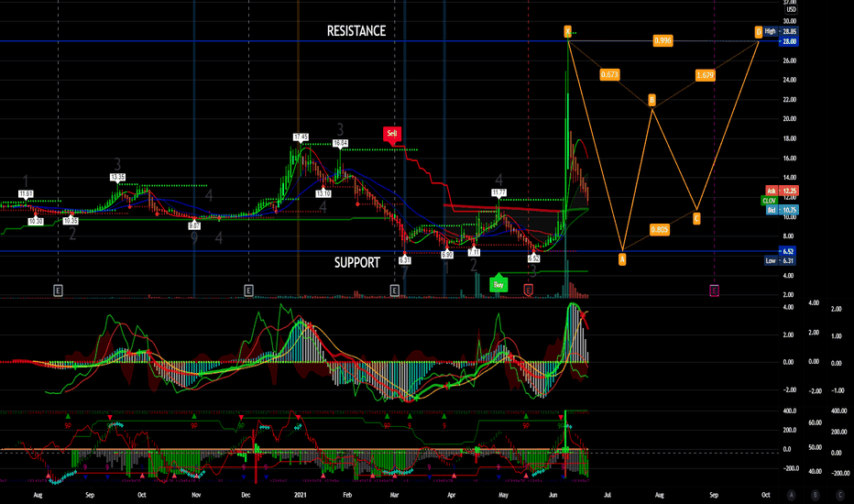Click the 10.35 swing low tag
854x504 pixels.
[71, 221]
